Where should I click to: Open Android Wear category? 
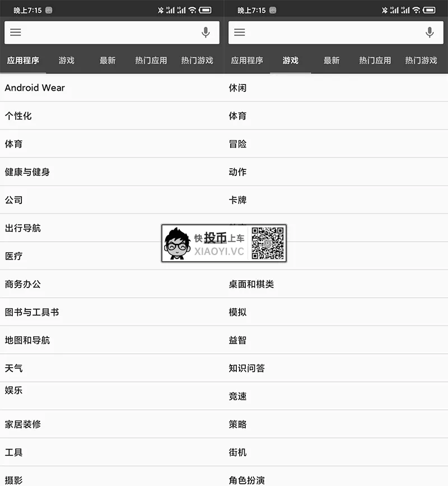[x=112, y=87]
